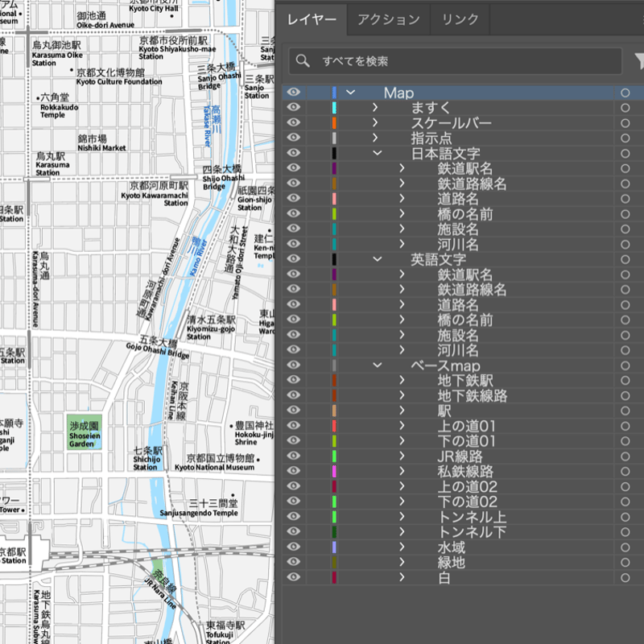Click the target circle of 指示点 layer
This screenshot has width=644, height=644.
click(625, 138)
